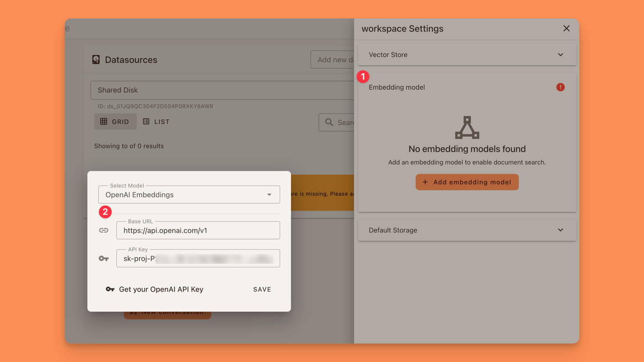Screen dimensions: 644x362
Task: Switch to GRID view
Action: click(x=115, y=122)
